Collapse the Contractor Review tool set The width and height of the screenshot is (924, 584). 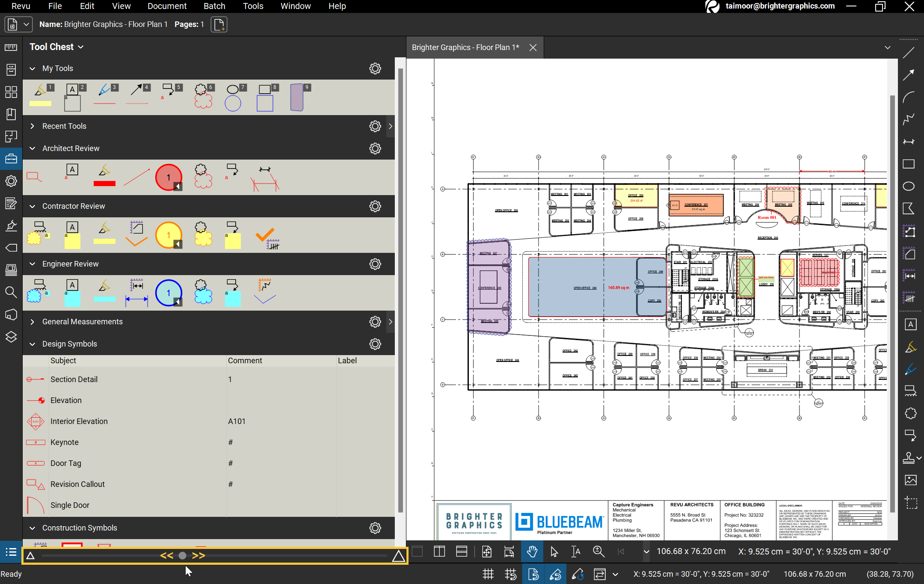[32, 206]
